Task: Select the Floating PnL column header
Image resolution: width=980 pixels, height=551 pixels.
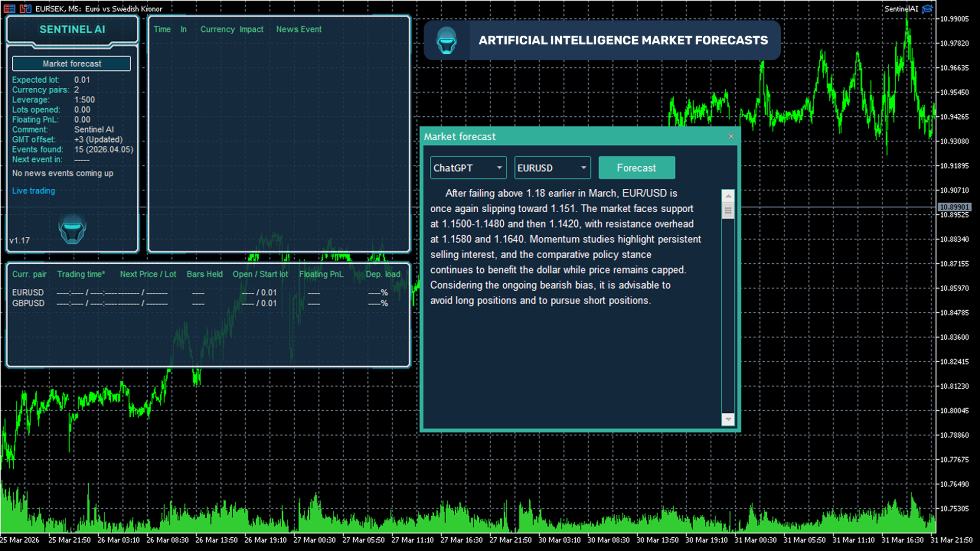Action: point(321,274)
